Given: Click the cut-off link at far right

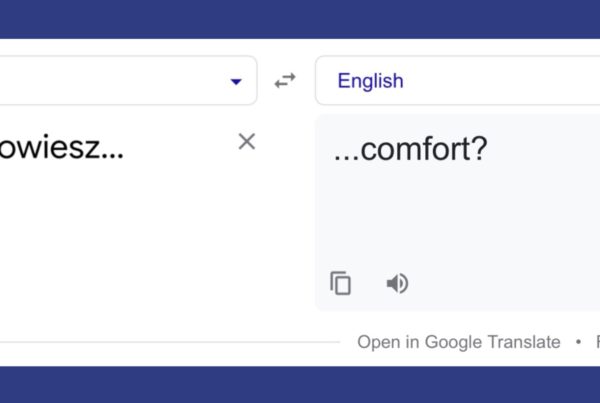Looking at the screenshot, I should (597, 342).
